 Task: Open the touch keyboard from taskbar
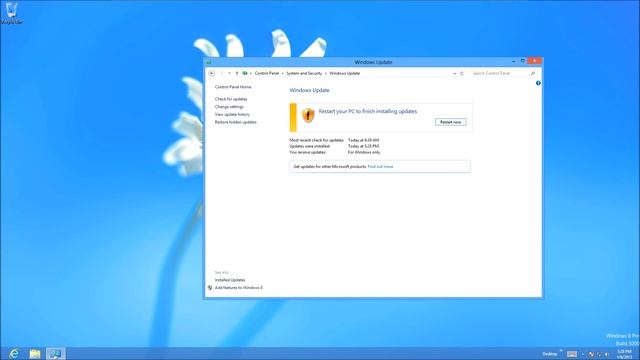(x=572, y=354)
